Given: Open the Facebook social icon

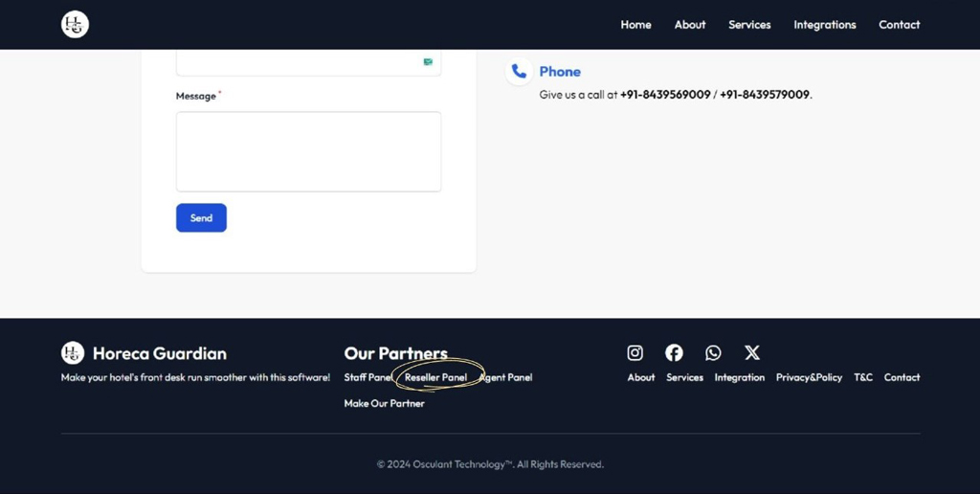Looking at the screenshot, I should pos(674,353).
